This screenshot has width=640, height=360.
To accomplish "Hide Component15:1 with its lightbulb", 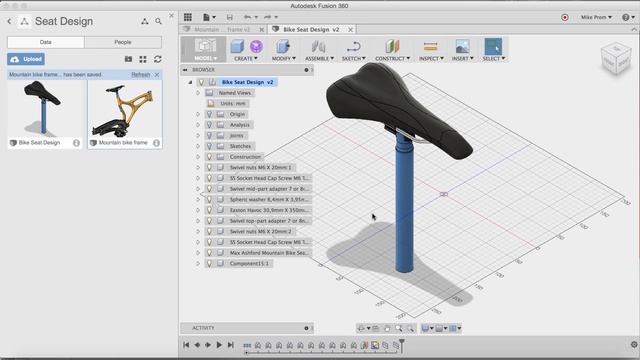I will 209,264.
